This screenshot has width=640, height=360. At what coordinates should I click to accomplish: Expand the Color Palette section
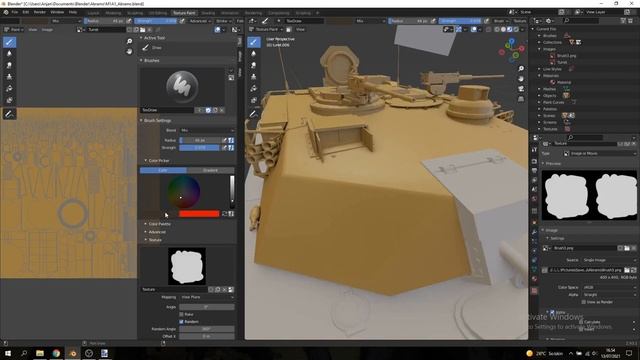point(146,224)
